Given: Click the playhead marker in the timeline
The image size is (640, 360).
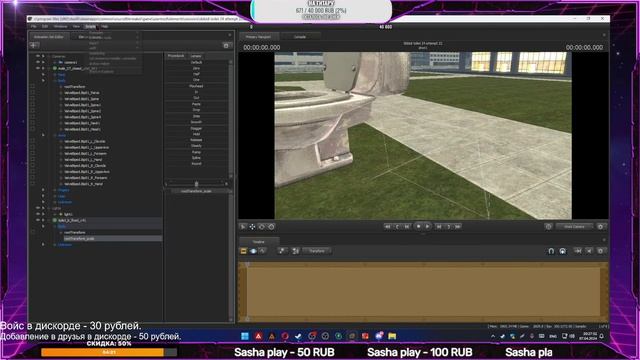Looking at the screenshot, I should (247, 265).
